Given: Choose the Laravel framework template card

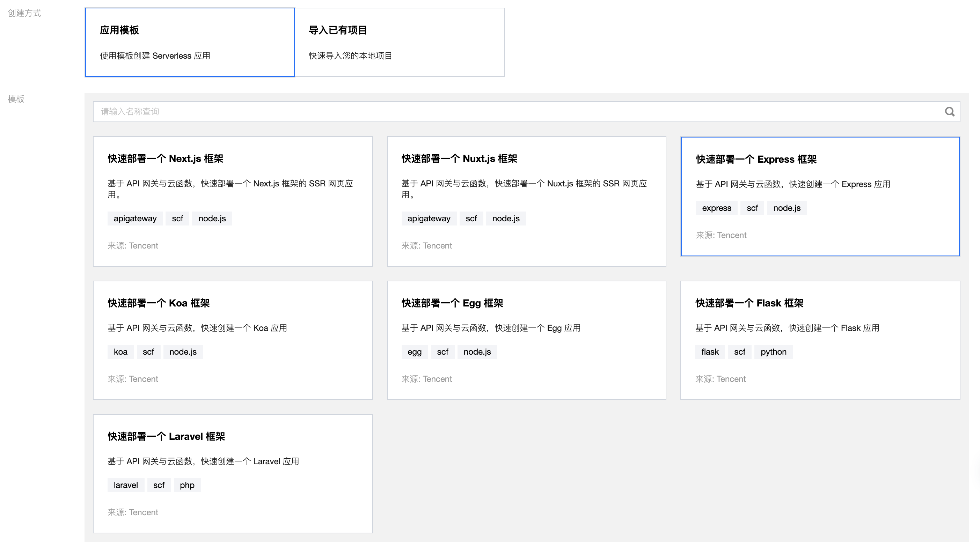Looking at the screenshot, I should tap(233, 473).
